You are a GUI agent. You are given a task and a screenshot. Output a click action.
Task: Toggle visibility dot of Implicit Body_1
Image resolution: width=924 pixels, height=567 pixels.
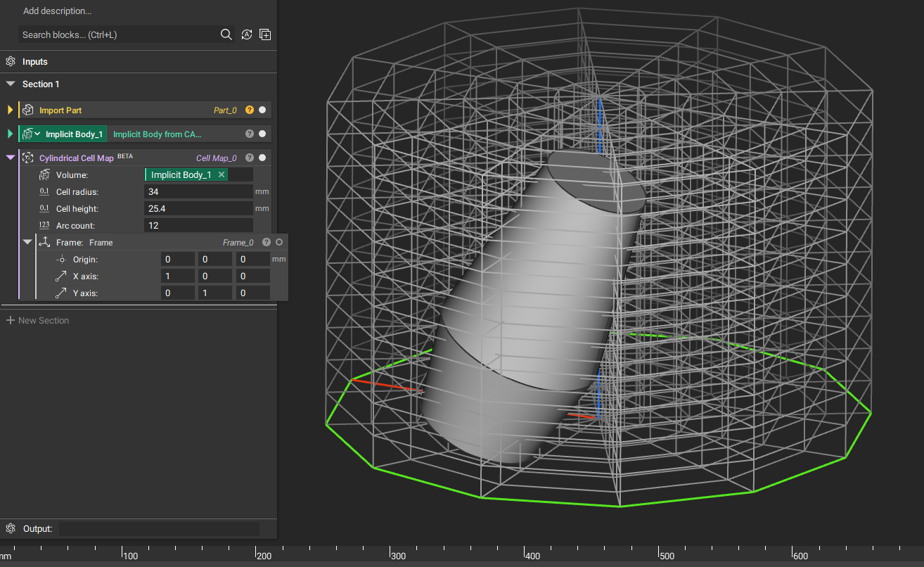click(262, 134)
